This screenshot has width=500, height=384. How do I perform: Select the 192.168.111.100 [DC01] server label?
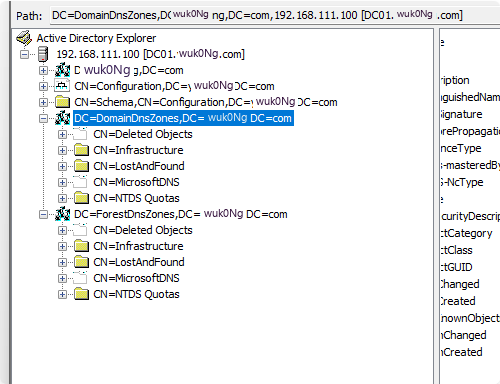[150, 54]
